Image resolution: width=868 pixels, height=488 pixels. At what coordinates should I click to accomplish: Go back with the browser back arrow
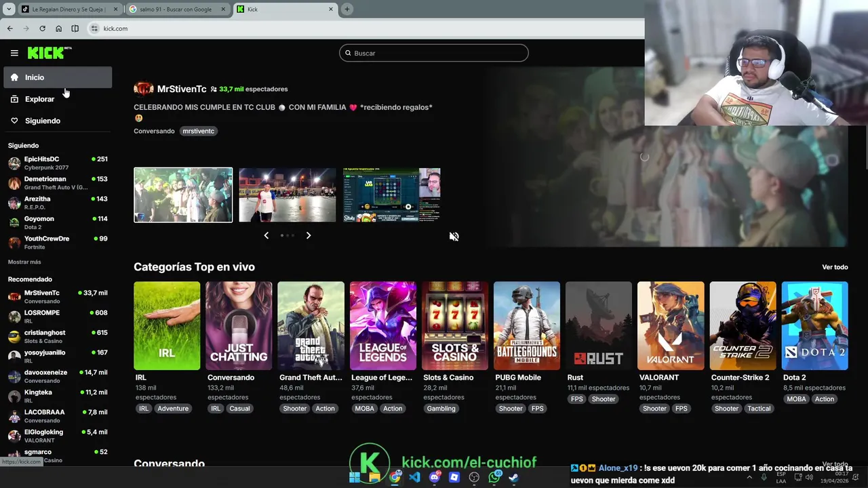coord(9,28)
